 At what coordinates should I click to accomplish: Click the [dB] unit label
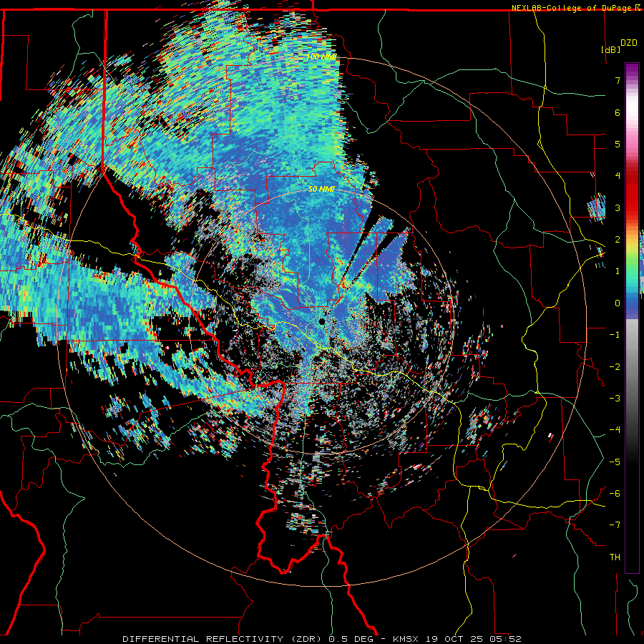(610, 49)
